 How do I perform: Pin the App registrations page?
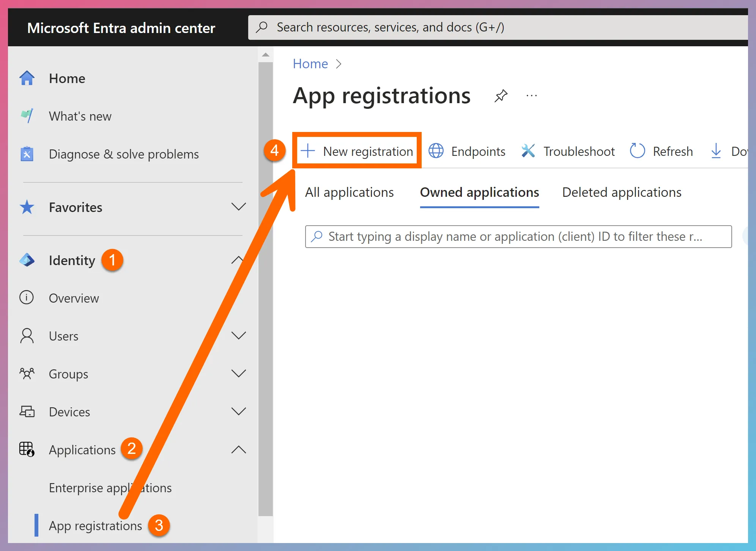(x=501, y=96)
